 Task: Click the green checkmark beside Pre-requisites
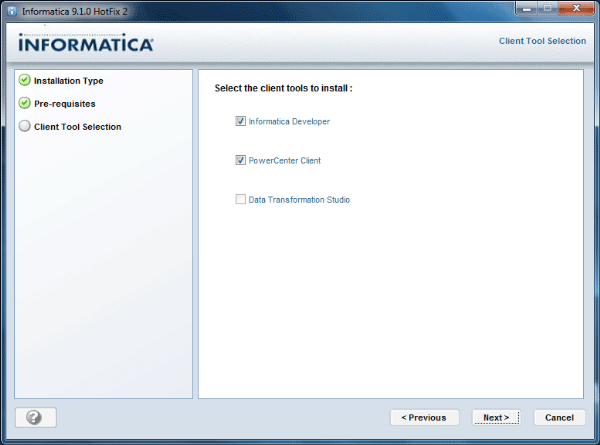[24, 103]
